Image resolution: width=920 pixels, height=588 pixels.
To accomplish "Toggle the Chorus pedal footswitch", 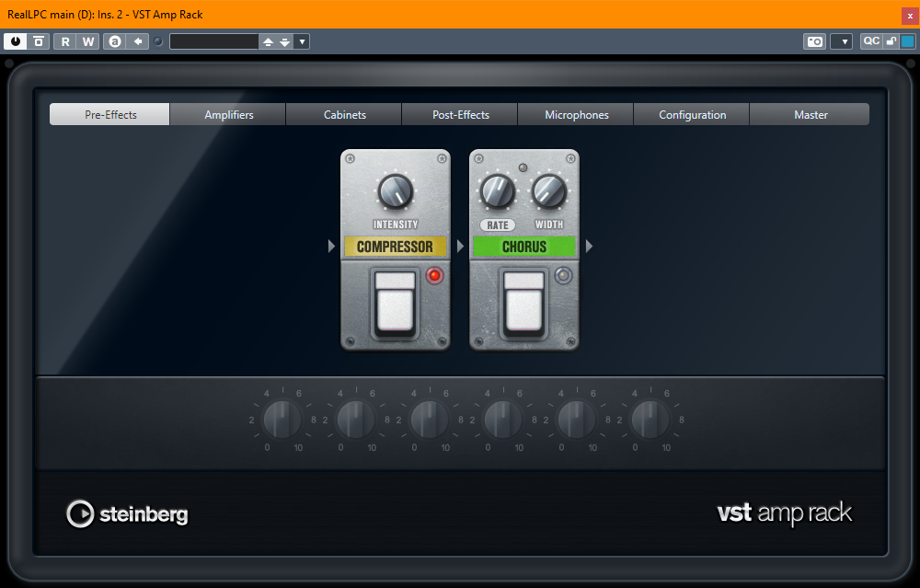I will 524,304.
